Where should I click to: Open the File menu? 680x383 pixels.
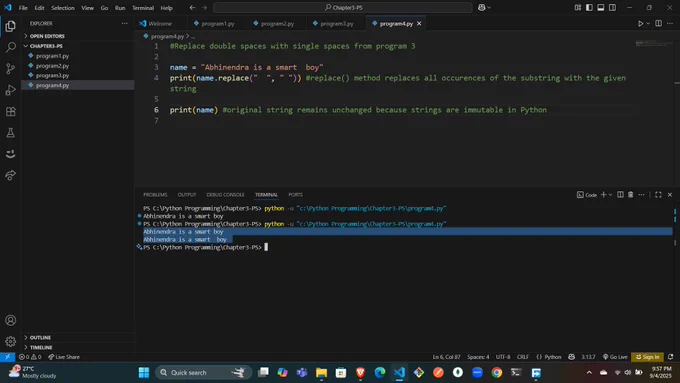(x=23, y=8)
